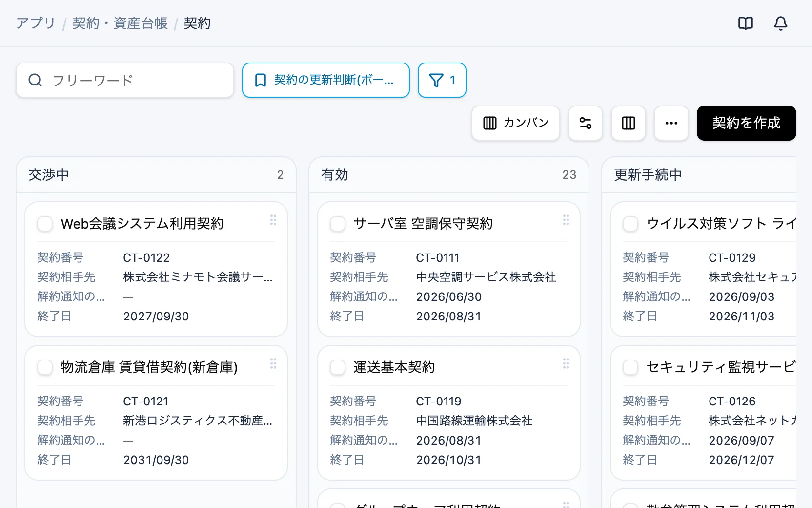This screenshot has width=812, height=508.
Task: Click drag handle on 運送基本契約 card
Action: point(566,363)
